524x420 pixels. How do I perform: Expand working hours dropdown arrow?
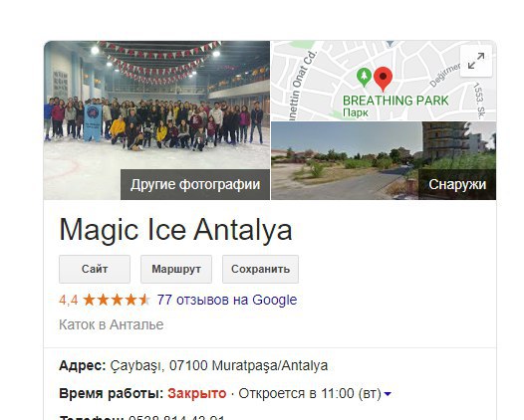click(388, 394)
